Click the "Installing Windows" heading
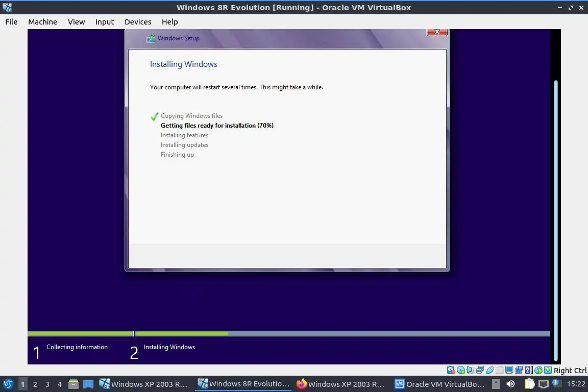This screenshot has height=392, width=588. 183,64
